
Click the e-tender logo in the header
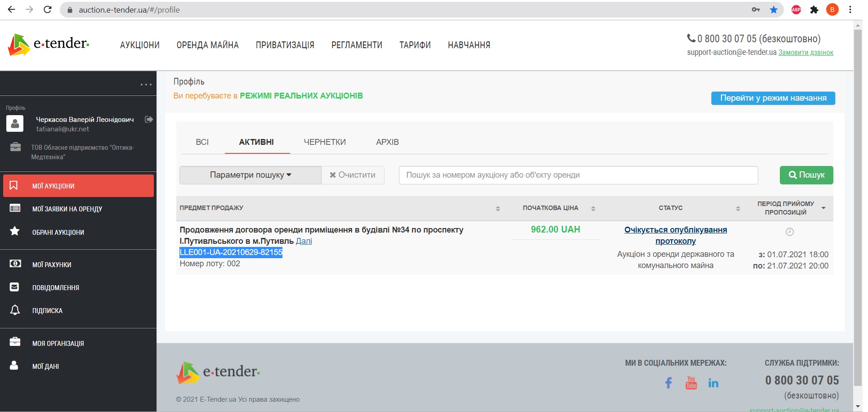point(49,45)
